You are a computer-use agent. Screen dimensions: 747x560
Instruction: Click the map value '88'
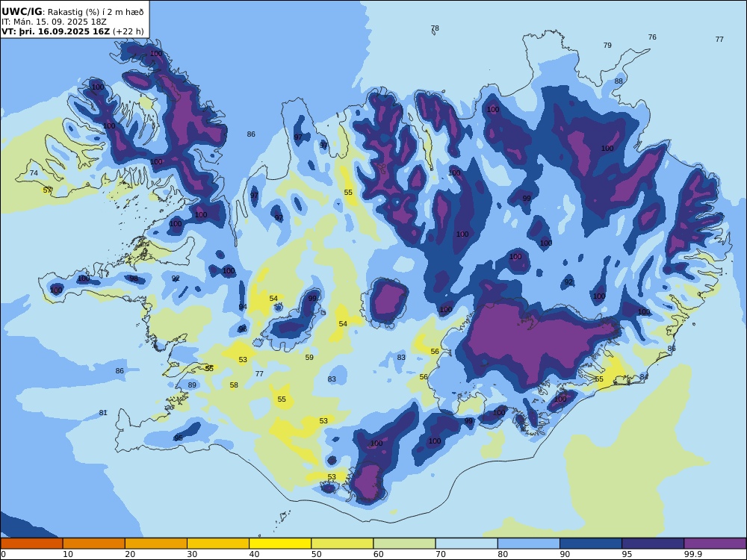pyautogui.click(x=619, y=81)
